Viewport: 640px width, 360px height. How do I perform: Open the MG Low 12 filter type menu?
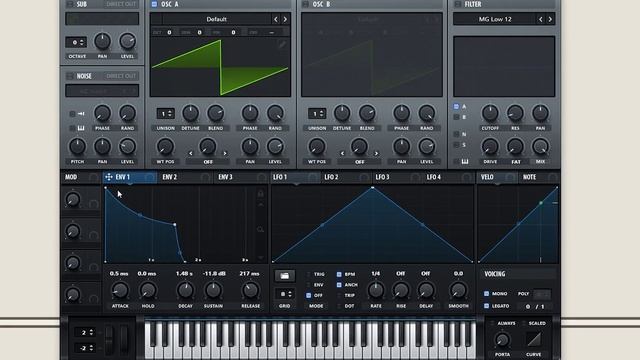pyautogui.click(x=495, y=19)
